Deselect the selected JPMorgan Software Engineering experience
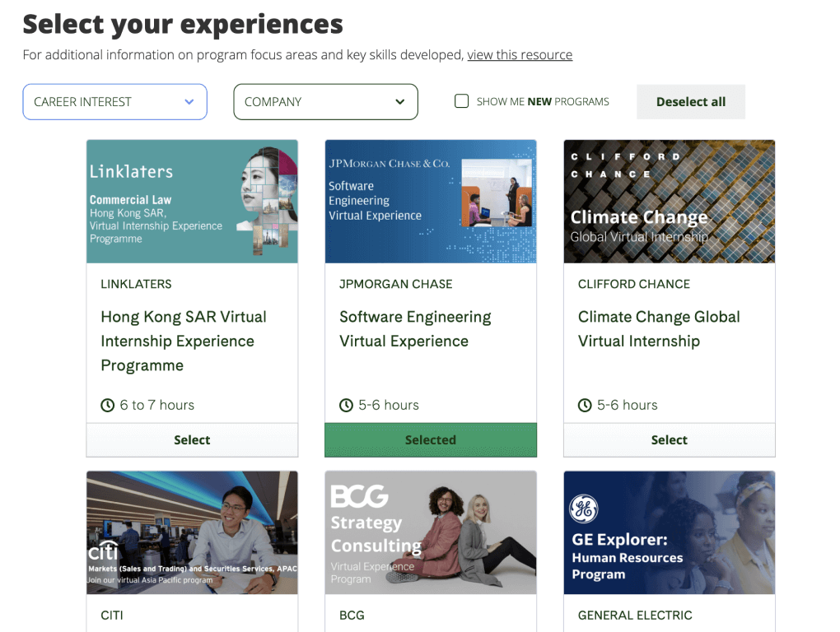 431,440
